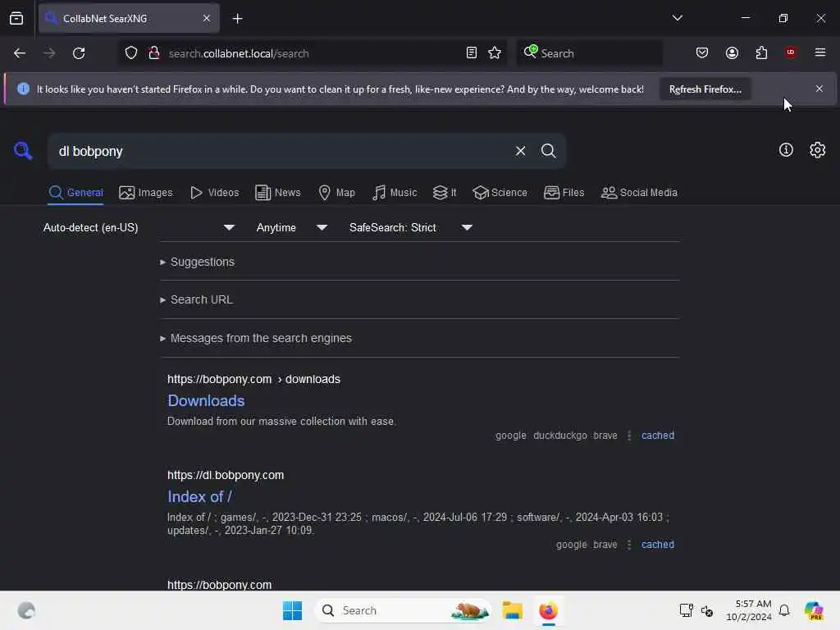840x630 pixels.
Task: Click the bobpony.com downloads URL
Action: 253,379
